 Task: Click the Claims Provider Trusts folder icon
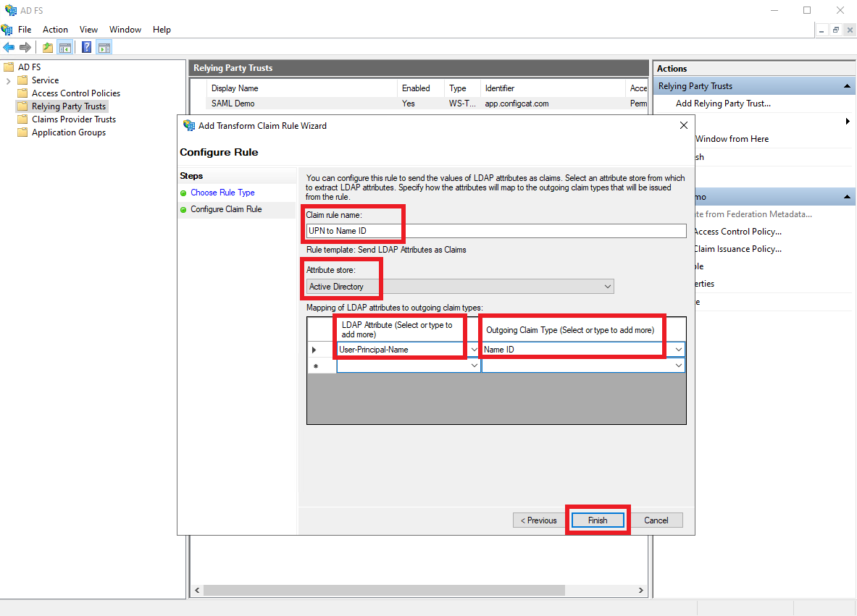tap(22, 119)
